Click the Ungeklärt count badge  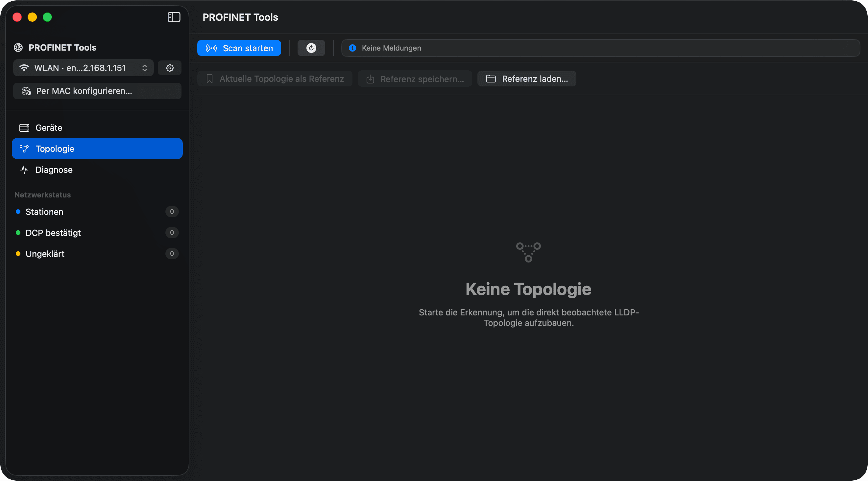coord(172,254)
